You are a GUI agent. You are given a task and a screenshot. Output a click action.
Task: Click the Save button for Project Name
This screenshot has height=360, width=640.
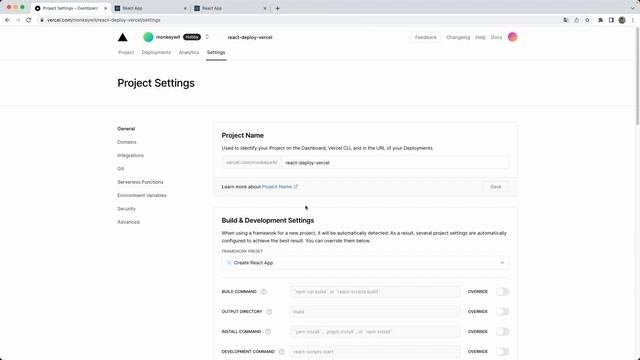coord(496,187)
